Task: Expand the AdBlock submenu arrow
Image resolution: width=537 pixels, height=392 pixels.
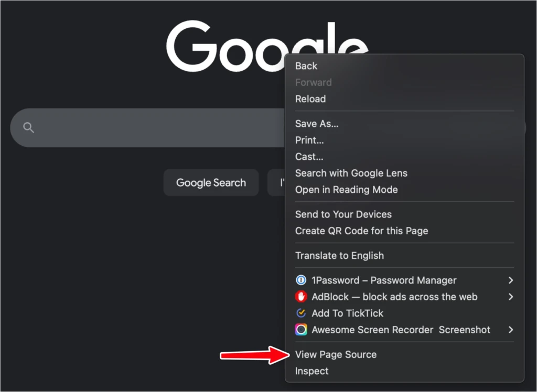Action: pos(510,297)
